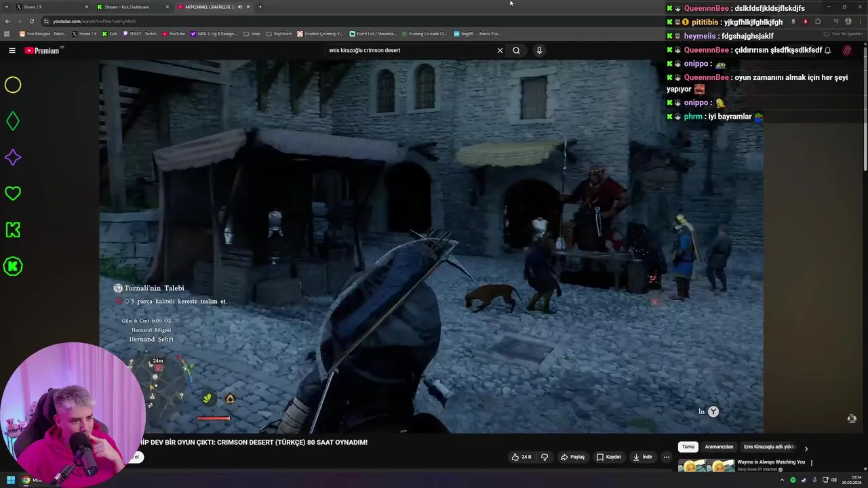Open the Kick bookmark in bookmarks bar
Viewport: 868px width, 488px height.
[109, 33]
